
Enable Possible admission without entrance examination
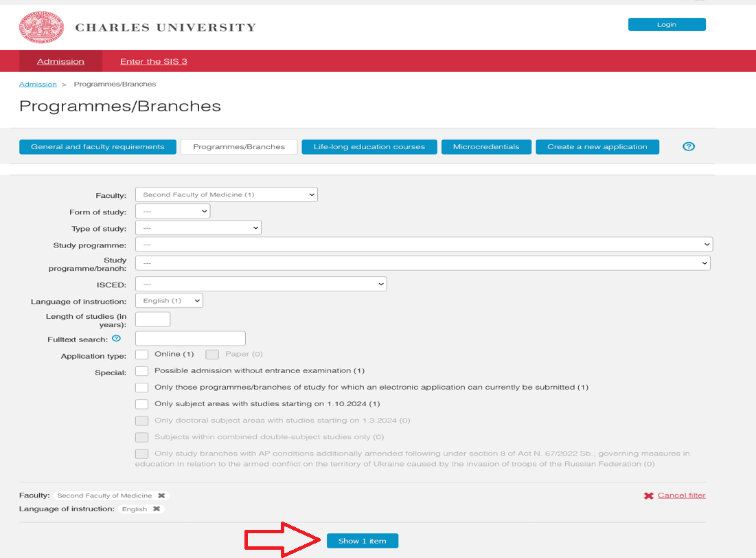coord(141,370)
